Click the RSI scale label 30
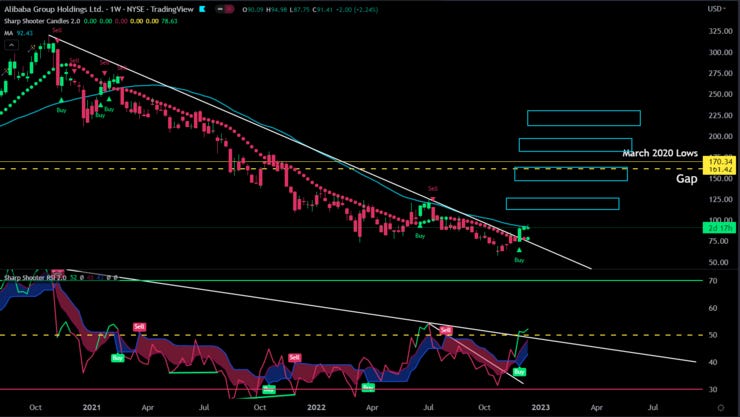This screenshot has width=740, height=417. tap(713, 390)
